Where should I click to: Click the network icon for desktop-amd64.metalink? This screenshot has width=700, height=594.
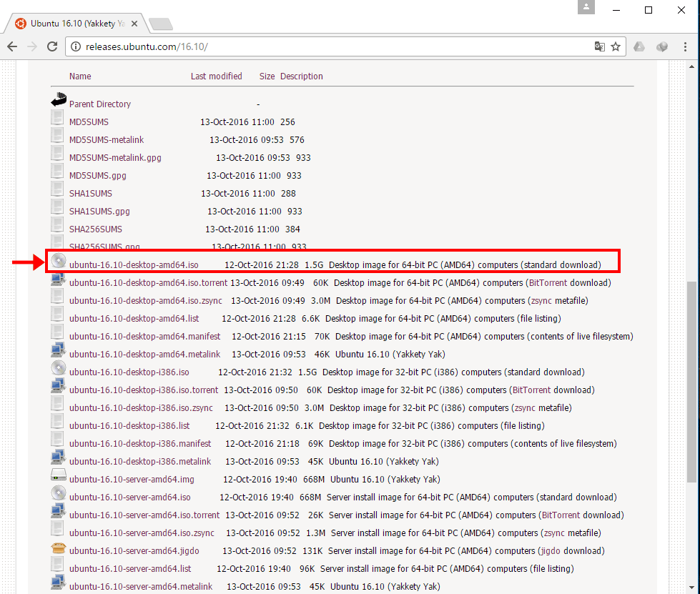(59, 350)
